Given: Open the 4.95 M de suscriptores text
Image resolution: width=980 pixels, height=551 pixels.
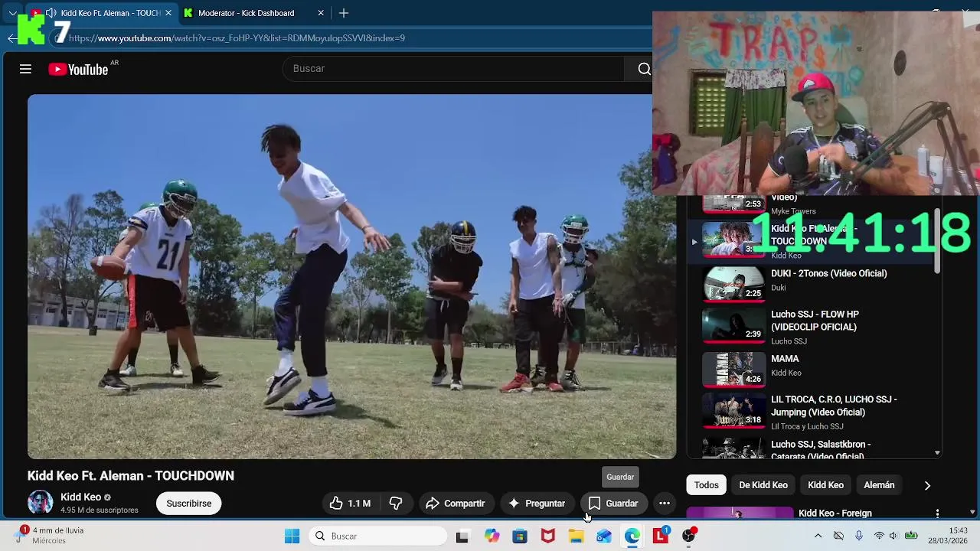Looking at the screenshot, I should click(100, 510).
